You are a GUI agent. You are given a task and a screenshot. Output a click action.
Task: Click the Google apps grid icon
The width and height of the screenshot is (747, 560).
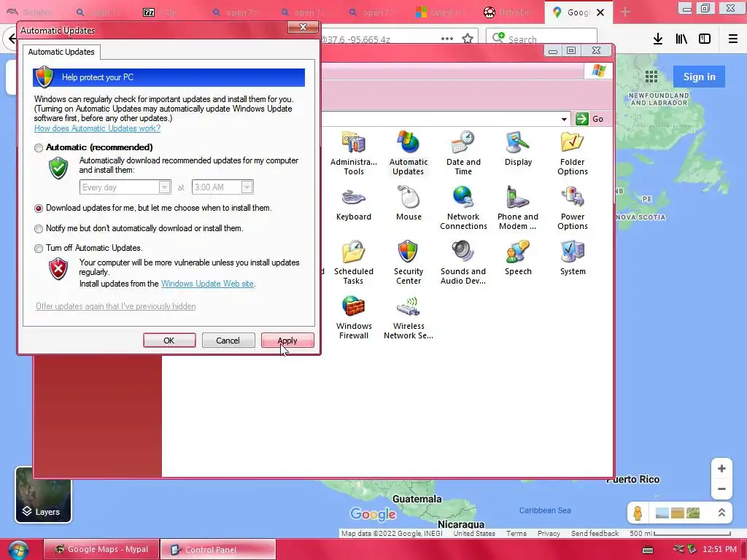pos(651,77)
